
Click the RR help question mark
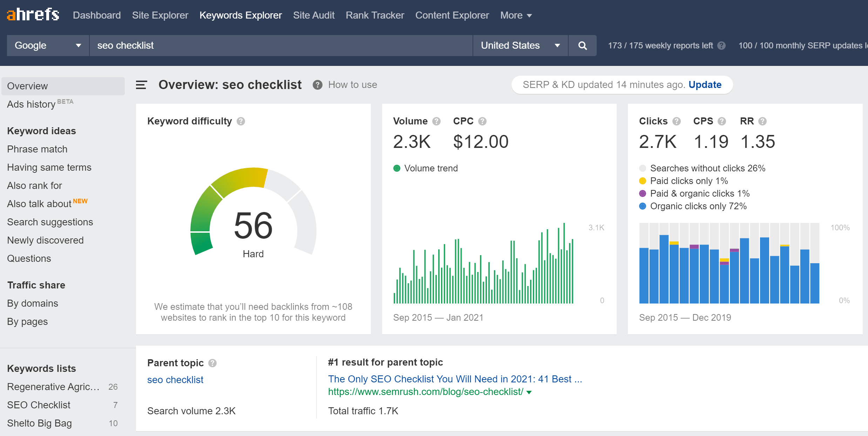pyautogui.click(x=762, y=121)
